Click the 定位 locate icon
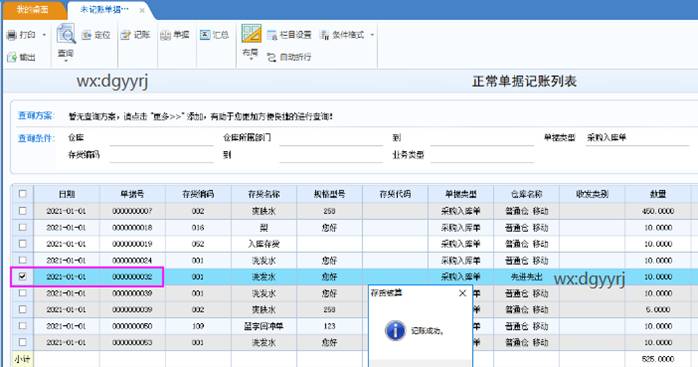This screenshot has height=367, width=698. (86, 35)
